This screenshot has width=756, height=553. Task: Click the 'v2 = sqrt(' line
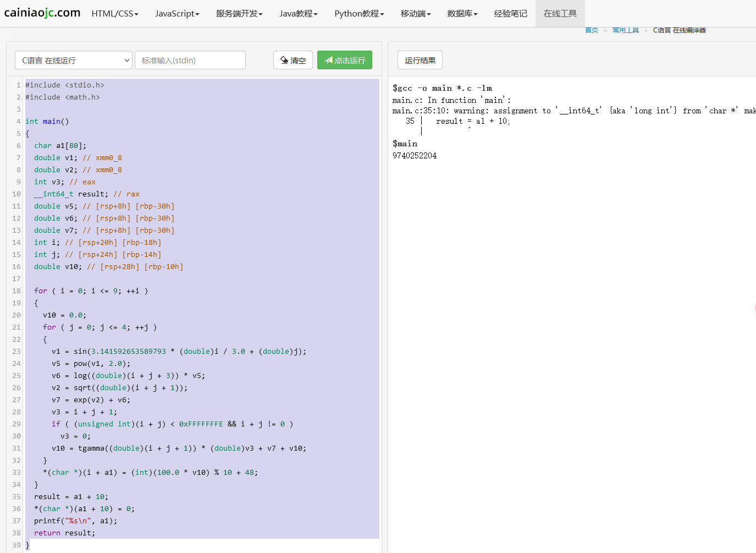pos(120,387)
